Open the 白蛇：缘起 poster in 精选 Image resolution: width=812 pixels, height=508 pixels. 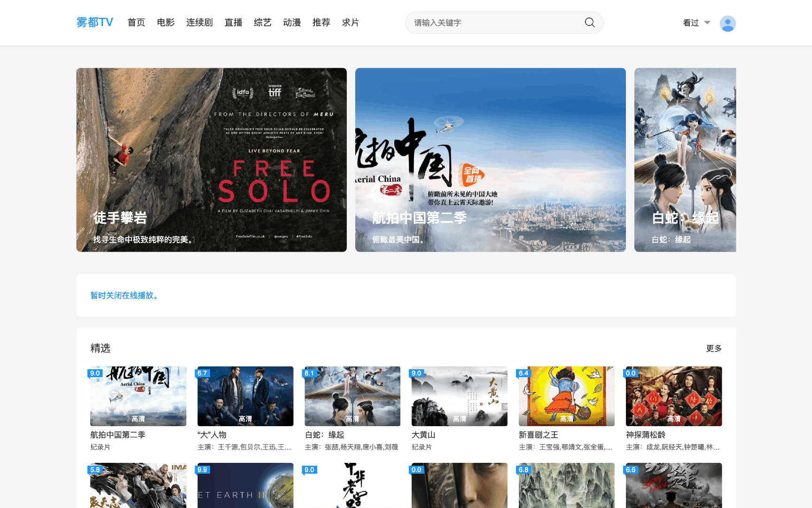352,396
